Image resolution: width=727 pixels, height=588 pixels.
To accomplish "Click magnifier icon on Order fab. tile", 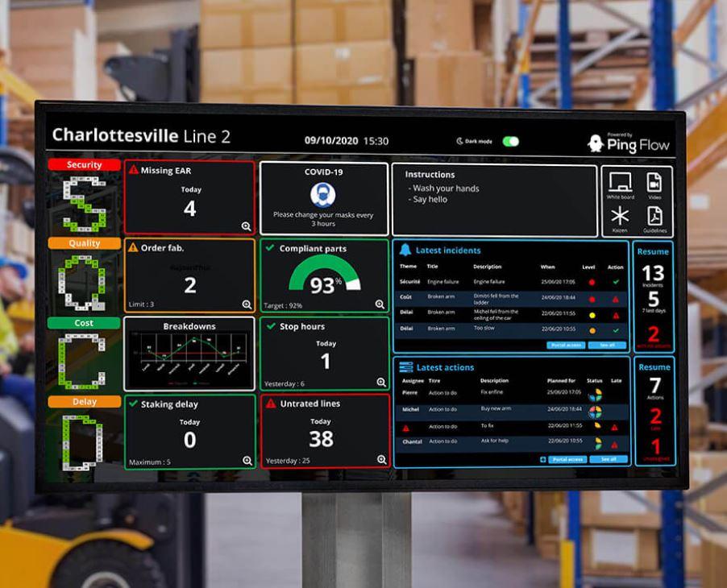I will (247, 304).
